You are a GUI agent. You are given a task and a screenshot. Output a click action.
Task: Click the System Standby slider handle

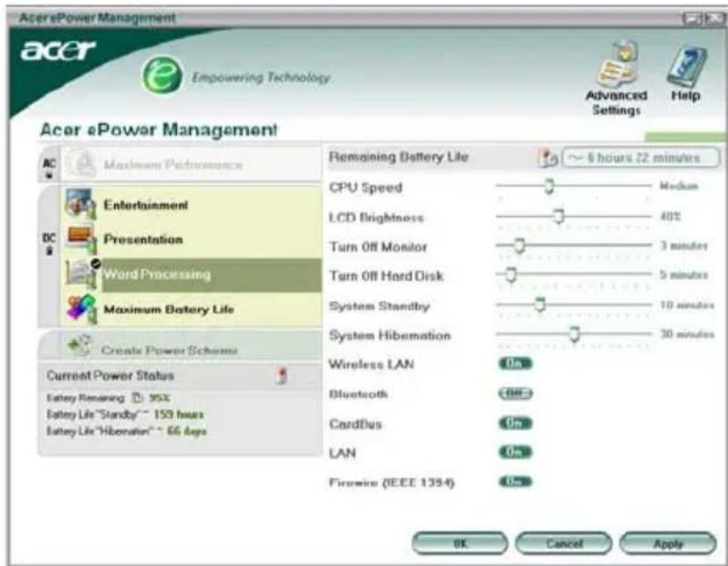click(x=539, y=305)
